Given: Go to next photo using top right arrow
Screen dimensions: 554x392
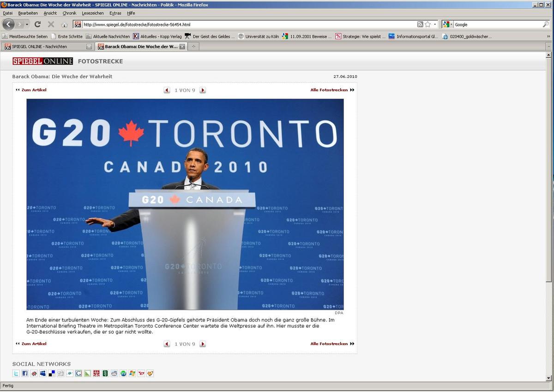Looking at the screenshot, I should (x=203, y=90).
